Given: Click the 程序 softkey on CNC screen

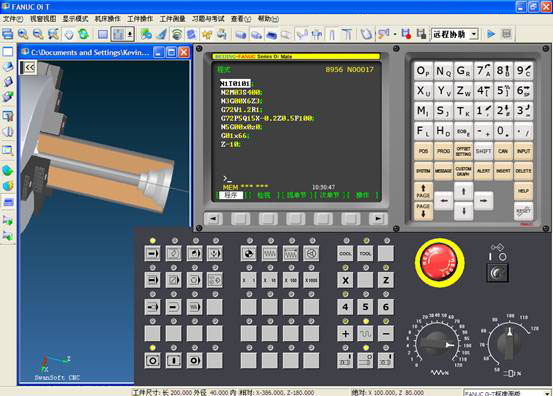Looking at the screenshot, I should pos(231,195).
